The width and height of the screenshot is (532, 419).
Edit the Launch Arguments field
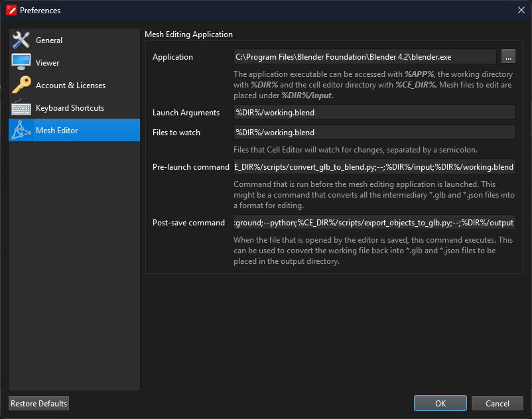pos(375,112)
